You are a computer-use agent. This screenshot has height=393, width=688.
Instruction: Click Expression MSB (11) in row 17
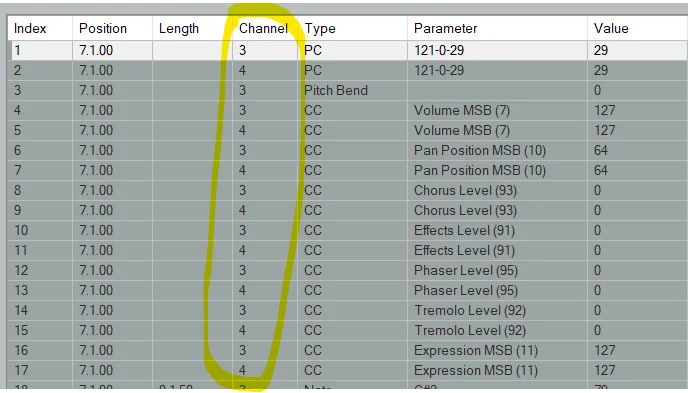(x=497, y=370)
